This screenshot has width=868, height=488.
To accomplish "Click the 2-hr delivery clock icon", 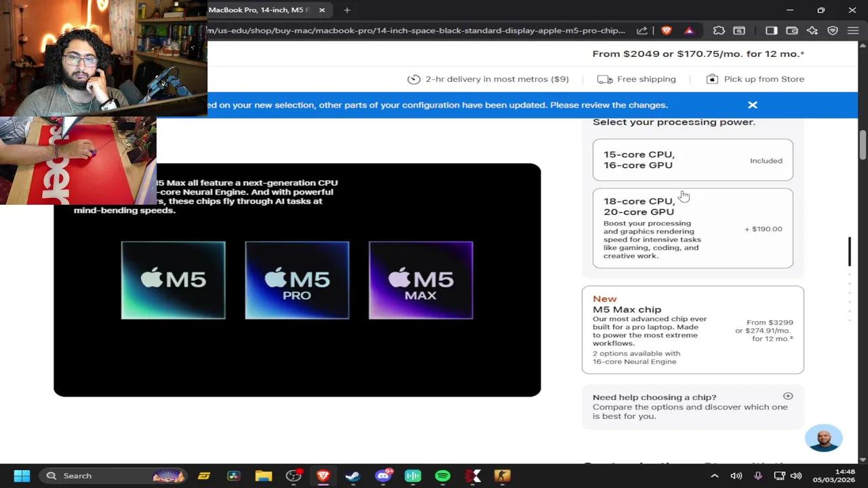I will point(414,79).
